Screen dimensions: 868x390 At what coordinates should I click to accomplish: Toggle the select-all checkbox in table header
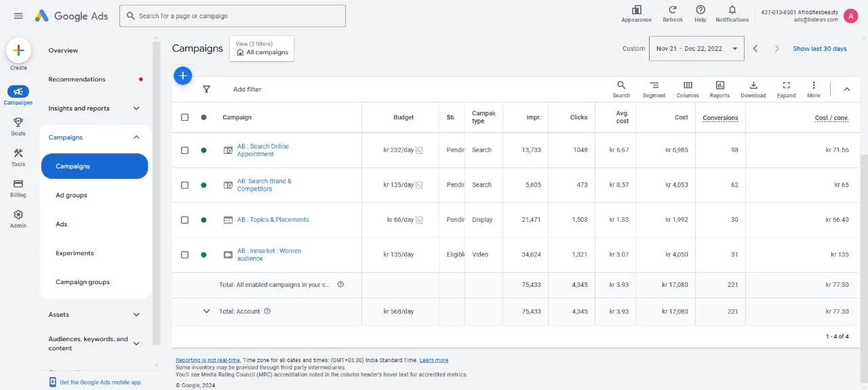[x=184, y=117]
